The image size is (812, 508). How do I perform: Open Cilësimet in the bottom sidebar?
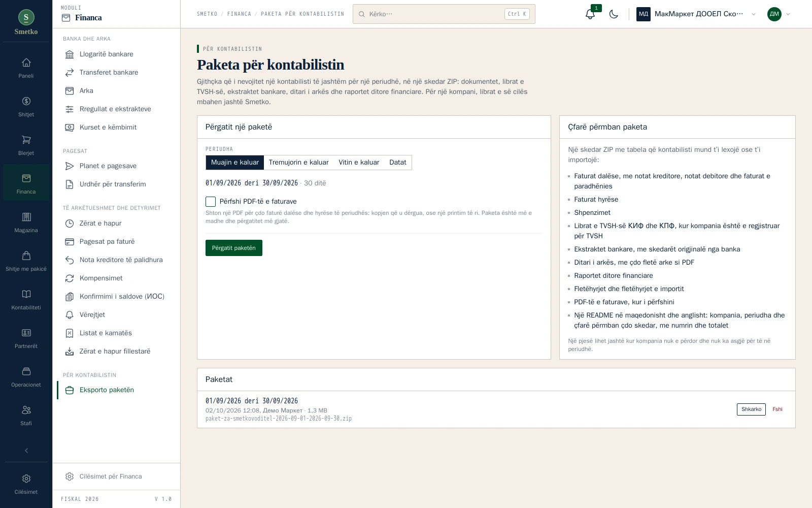pos(26,484)
